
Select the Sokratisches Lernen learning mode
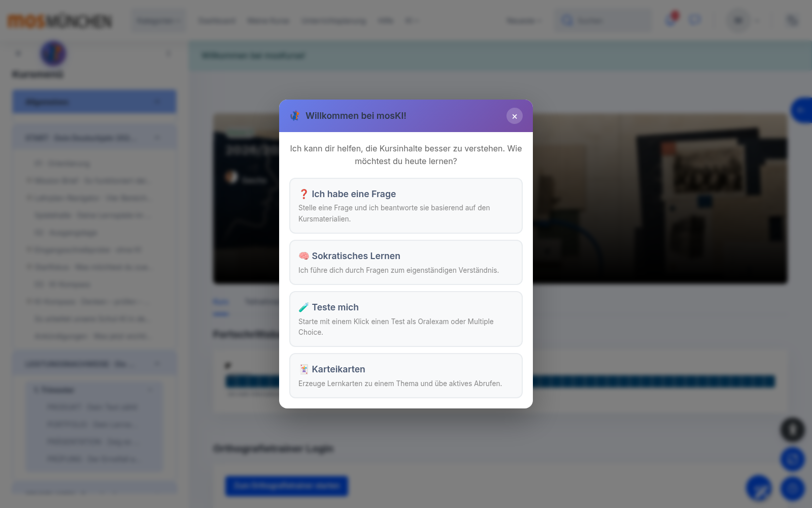(406, 263)
